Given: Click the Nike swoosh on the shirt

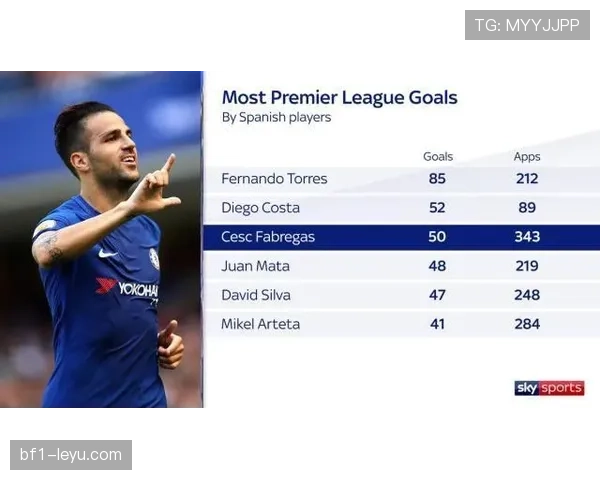Looking at the screenshot, I should click(x=107, y=253).
